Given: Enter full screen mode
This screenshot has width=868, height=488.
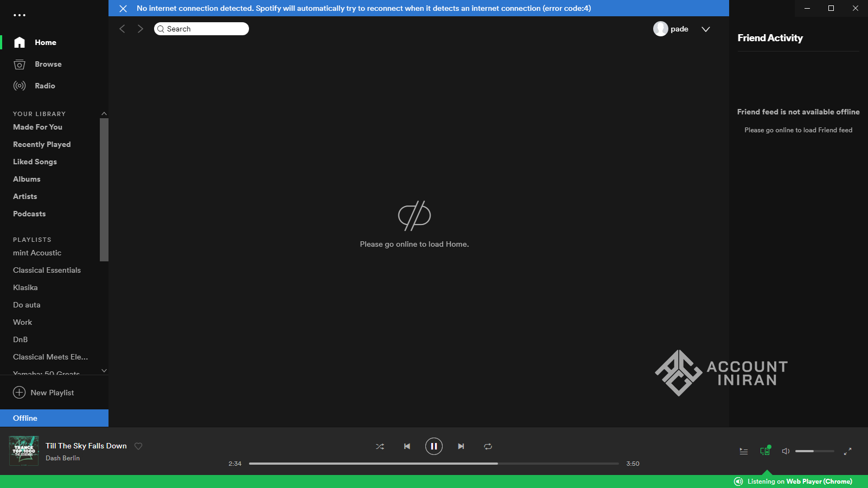Looking at the screenshot, I should (848, 451).
